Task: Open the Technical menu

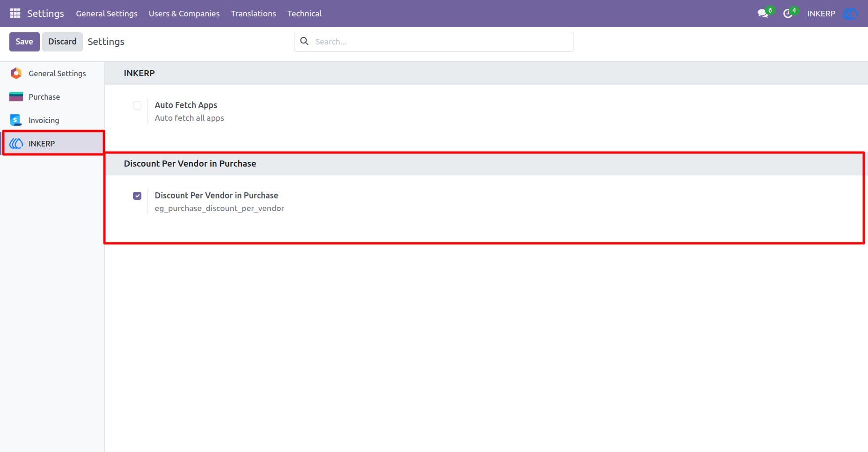Action: (304, 14)
